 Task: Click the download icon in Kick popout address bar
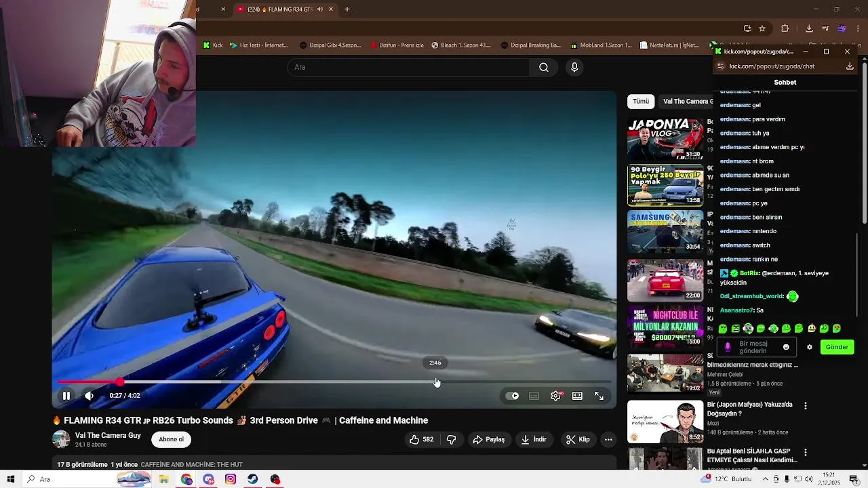coord(850,66)
